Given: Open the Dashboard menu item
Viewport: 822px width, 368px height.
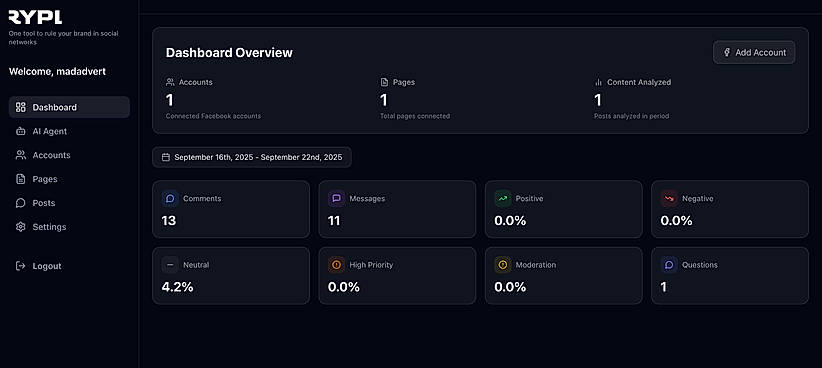Looking at the screenshot, I should pyautogui.click(x=69, y=107).
